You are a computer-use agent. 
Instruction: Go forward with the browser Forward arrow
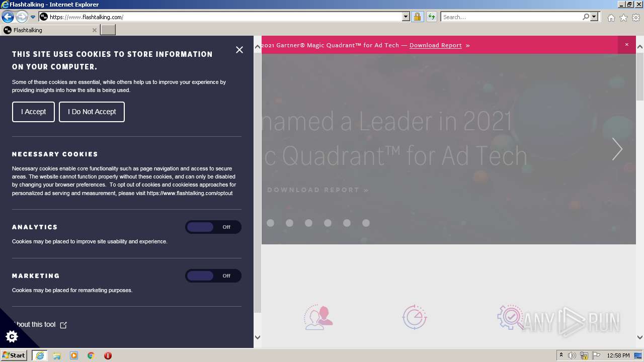pyautogui.click(x=21, y=17)
